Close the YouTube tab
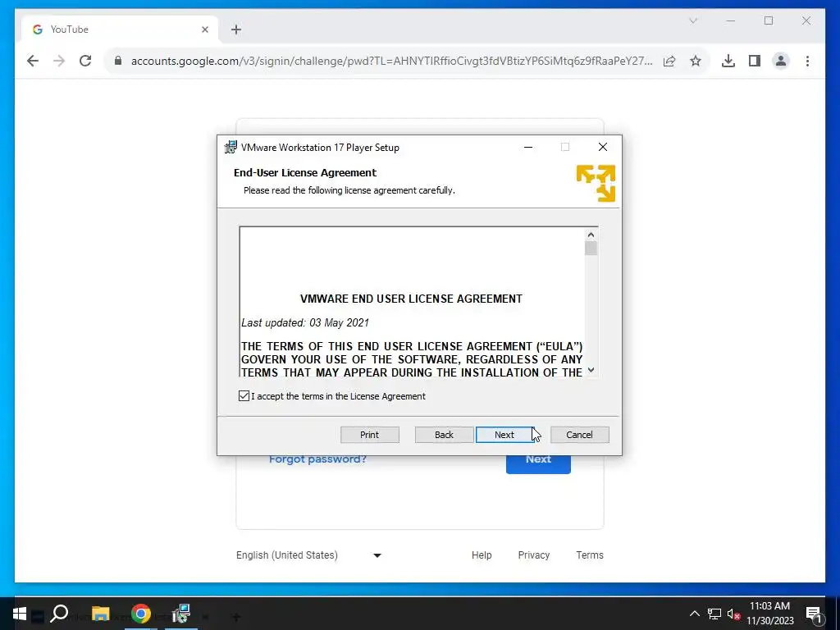The image size is (840, 630). [x=204, y=30]
